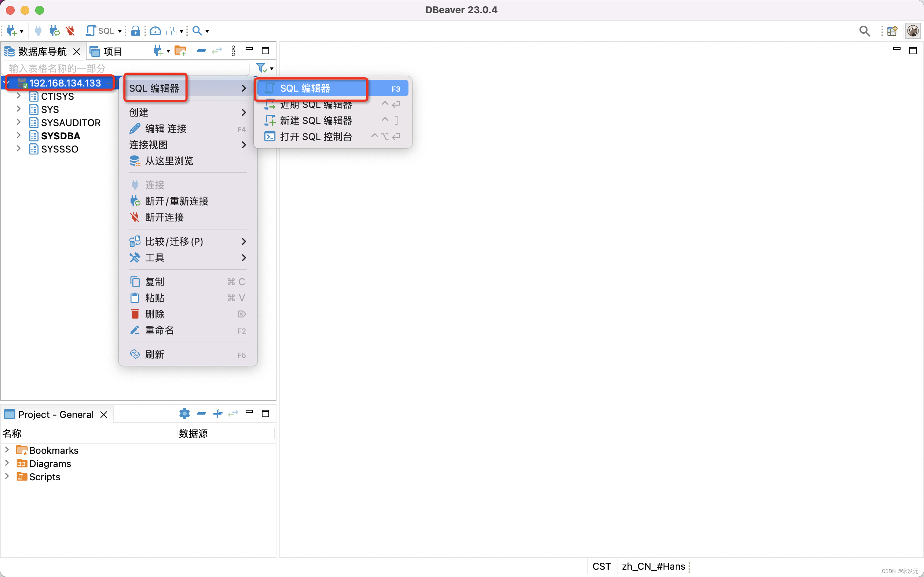
Task: Toggle link with editor in Project panel
Action: 233,413
